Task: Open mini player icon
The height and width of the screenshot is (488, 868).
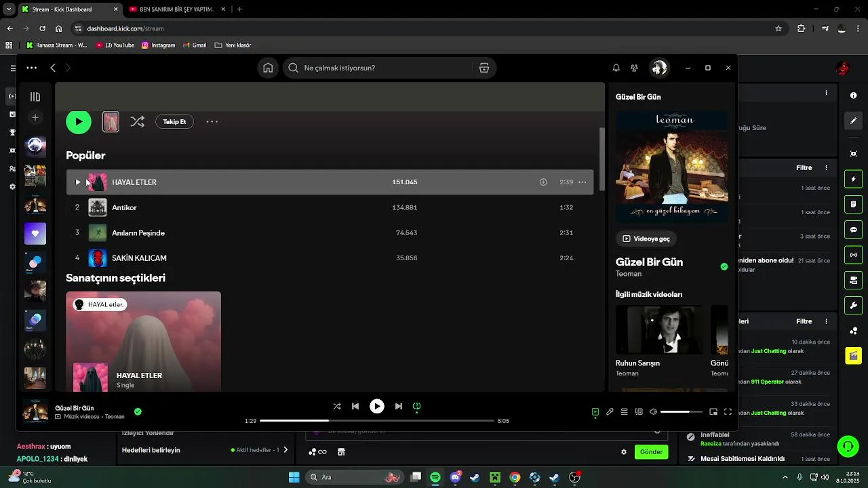Action: (x=713, y=411)
